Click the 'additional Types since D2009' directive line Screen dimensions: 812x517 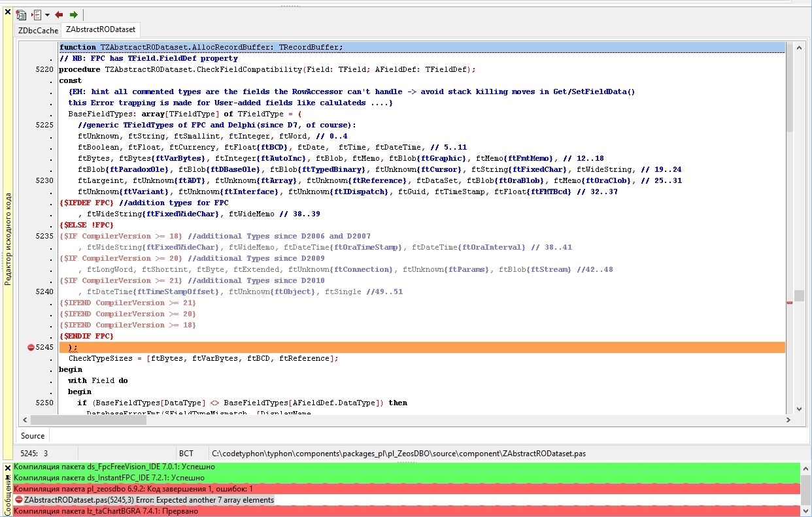(192, 258)
